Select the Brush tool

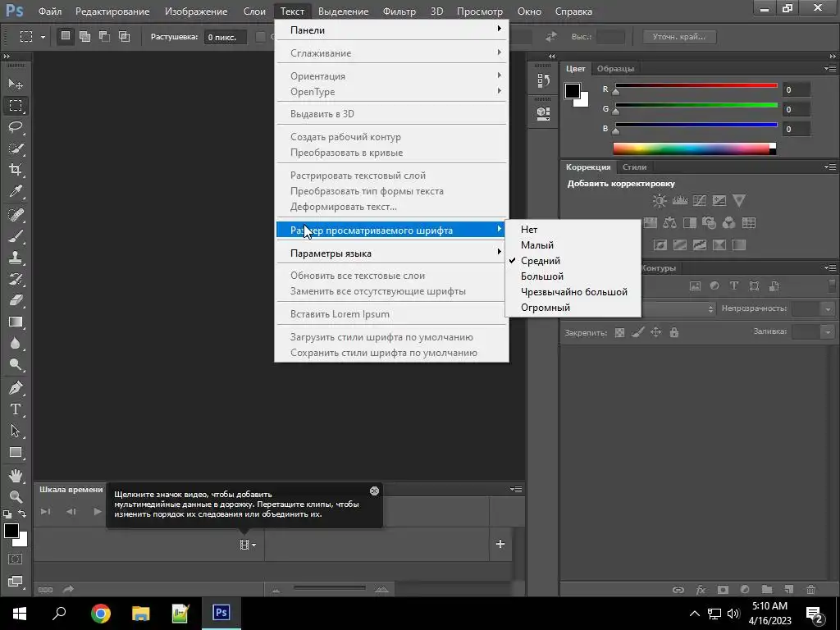pos(16,236)
